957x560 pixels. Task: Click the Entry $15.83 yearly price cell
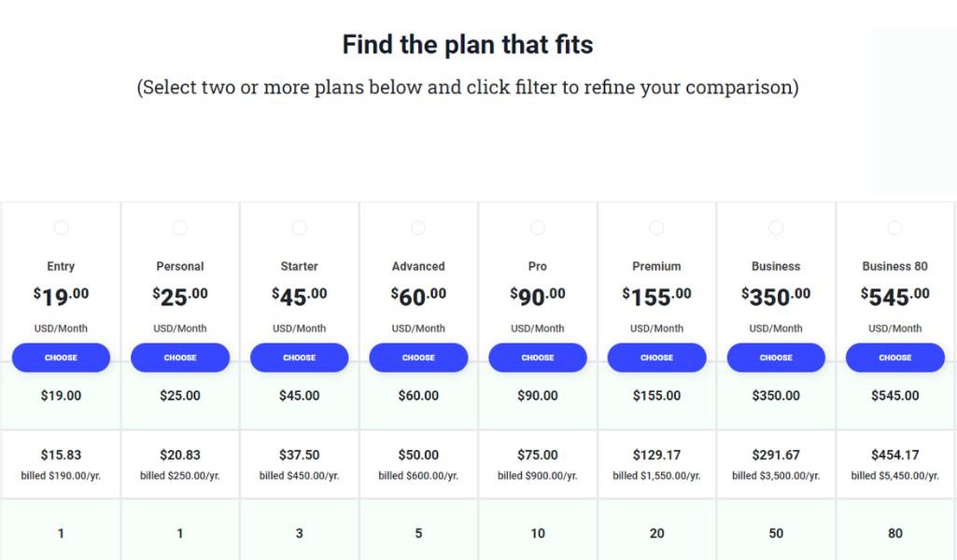point(61,464)
